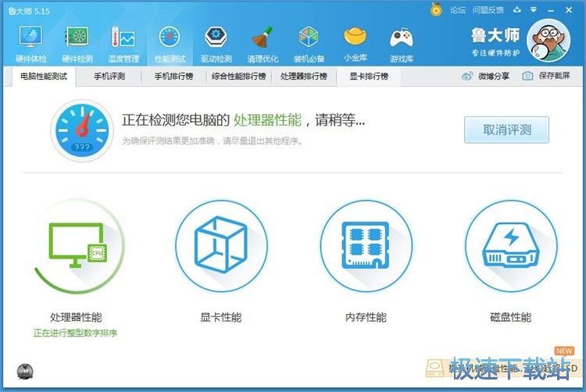Switch to the 手机评测 tab
586x392 pixels.
click(109, 77)
